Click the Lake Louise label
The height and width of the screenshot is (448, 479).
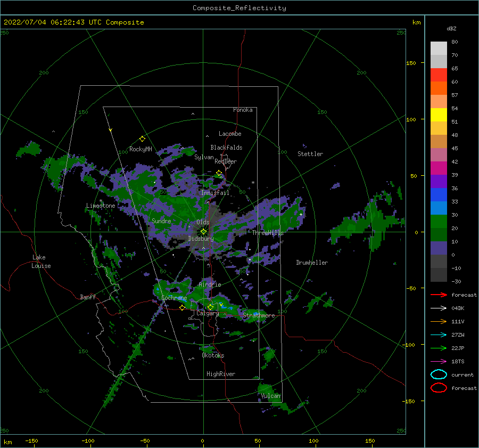click(x=41, y=262)
